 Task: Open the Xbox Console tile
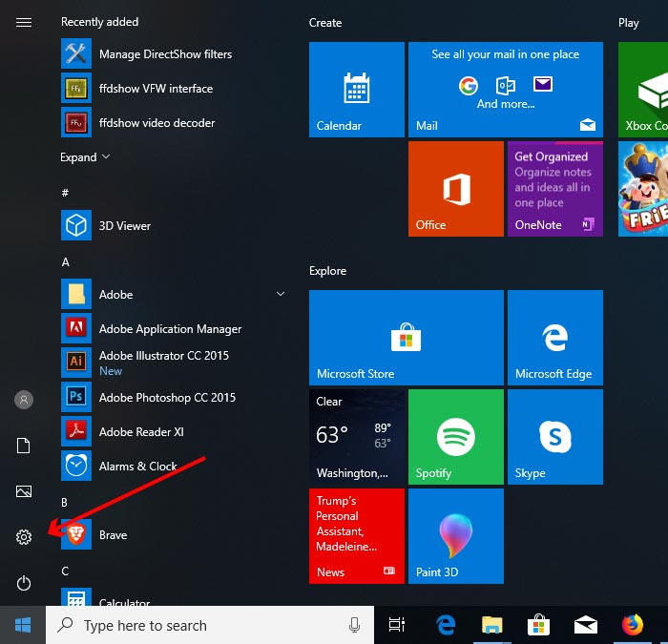tap(643, 90)
